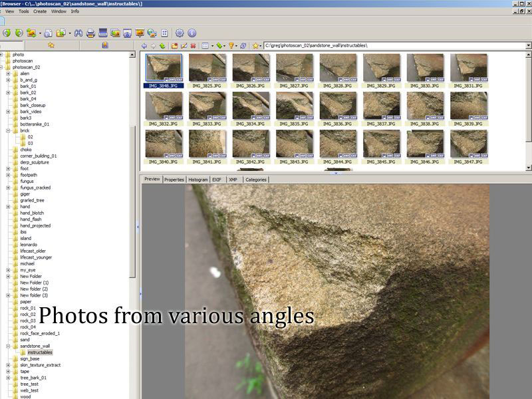This screenshot has height=399, width=532.
Task: Click the blue refresh icon near filter
Action: click(243, 46)
